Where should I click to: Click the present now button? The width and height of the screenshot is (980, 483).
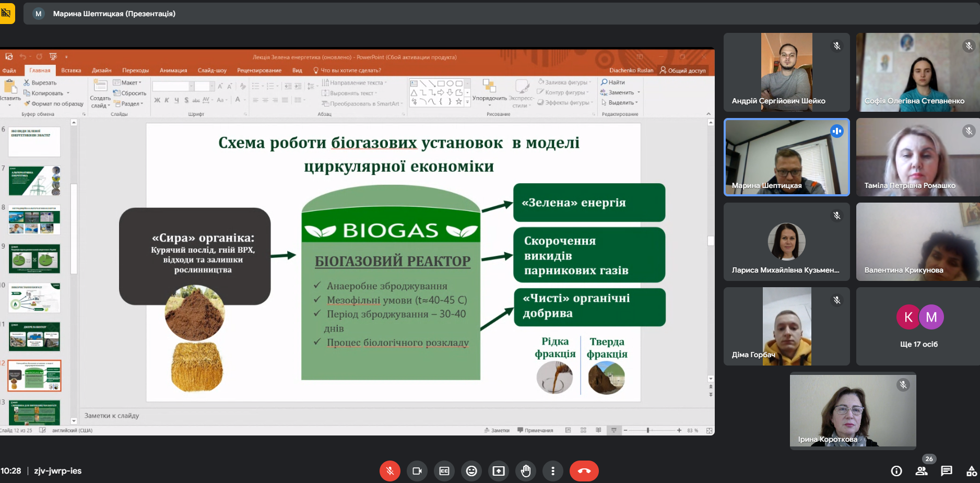coord(499,471)
